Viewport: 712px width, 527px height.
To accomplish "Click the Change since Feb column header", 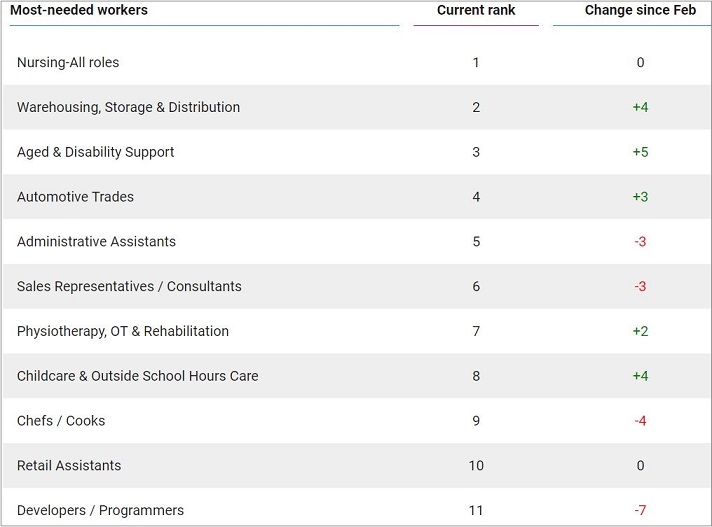I will (640, 11).
